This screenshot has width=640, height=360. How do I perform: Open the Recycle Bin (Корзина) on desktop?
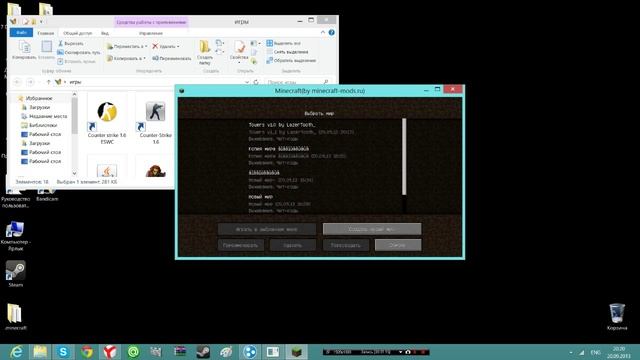click(x=617, y=316)
